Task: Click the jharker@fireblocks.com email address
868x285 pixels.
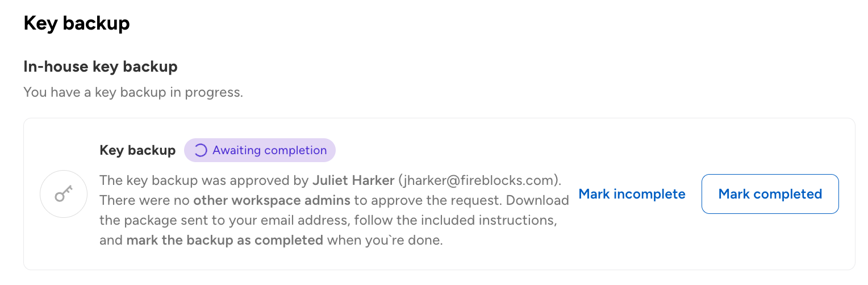Action: [x=479, y=180]
